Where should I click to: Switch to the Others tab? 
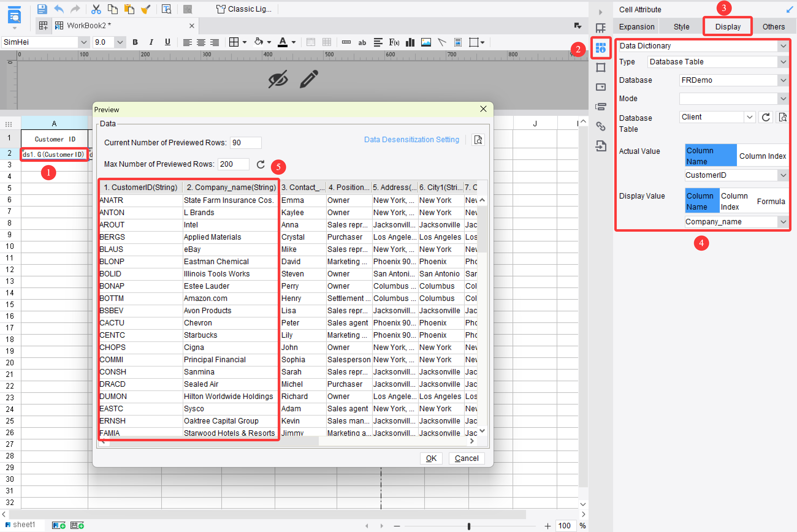coord(774,26)
